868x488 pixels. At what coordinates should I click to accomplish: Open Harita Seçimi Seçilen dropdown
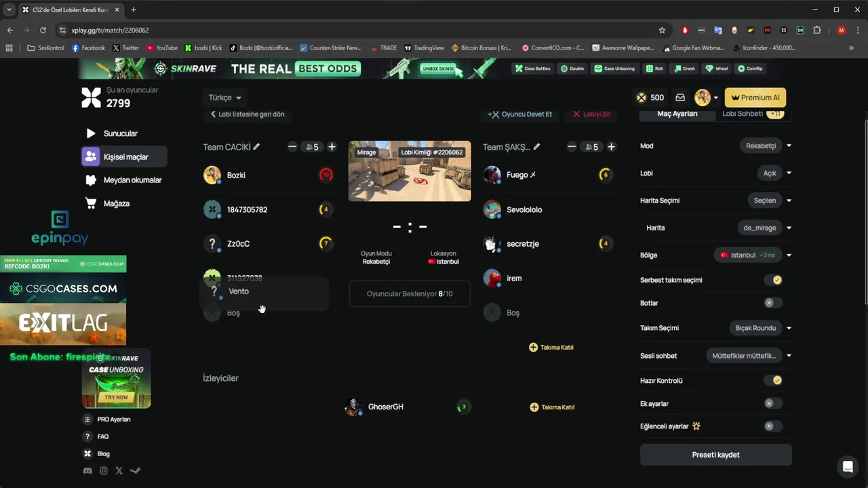pyautogui.click(x=770, y=201)
